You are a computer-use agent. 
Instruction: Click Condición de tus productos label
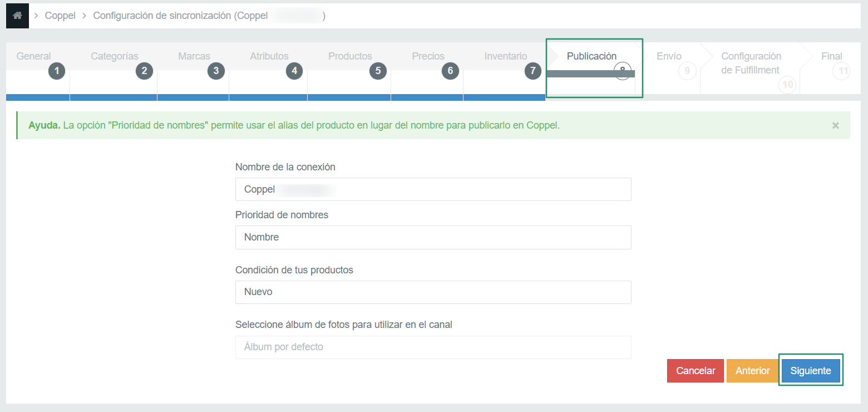tap(294, 270)
